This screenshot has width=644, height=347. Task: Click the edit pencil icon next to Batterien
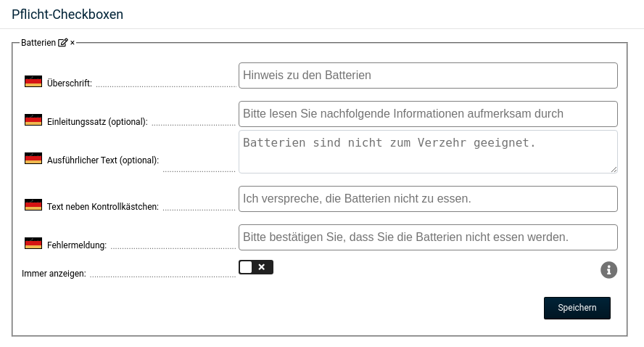(x=63, y=42)
